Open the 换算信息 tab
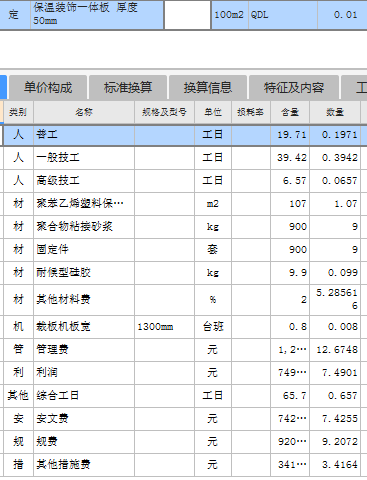The image size is (367, 480). 208,88
